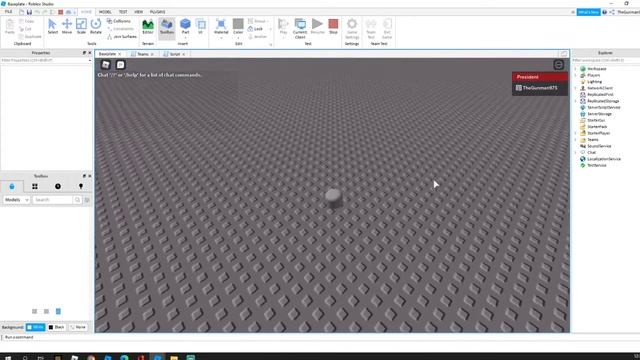Expand Players in Explorer
This screenshot has height=360, width=640.
point(576,76)
